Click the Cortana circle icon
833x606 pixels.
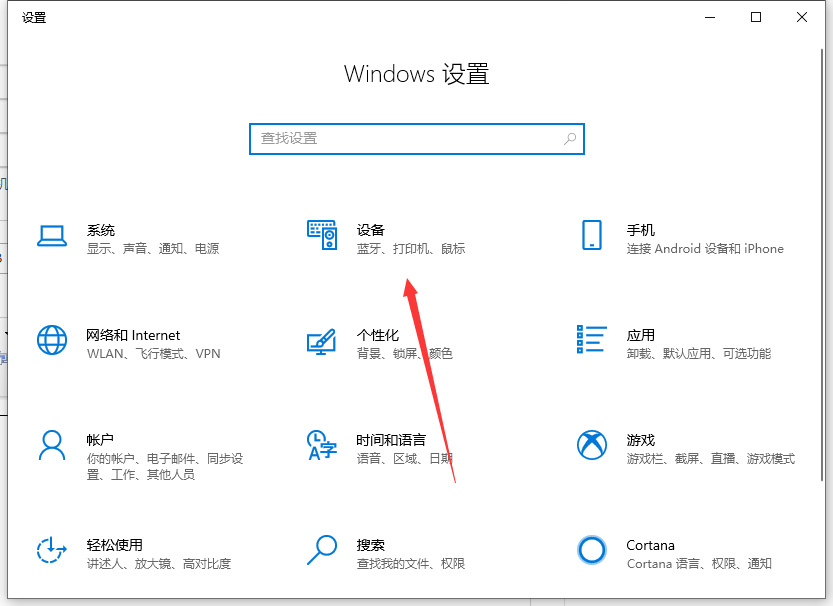click(592, 550)
